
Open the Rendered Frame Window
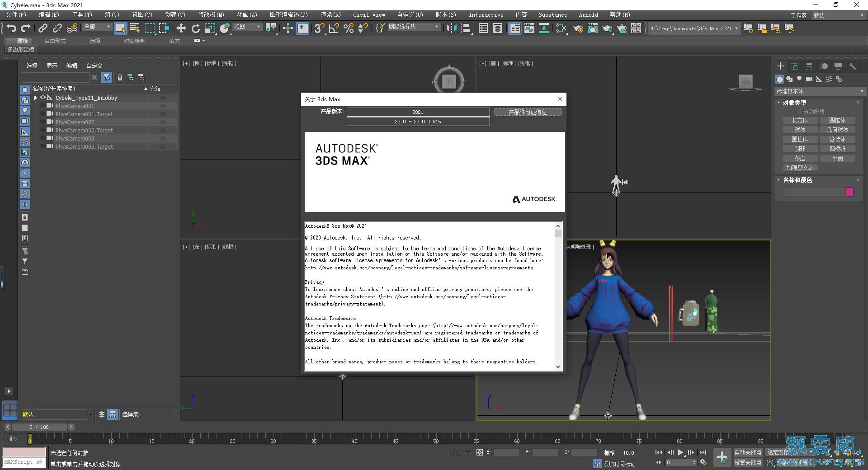tap(593, 28)
